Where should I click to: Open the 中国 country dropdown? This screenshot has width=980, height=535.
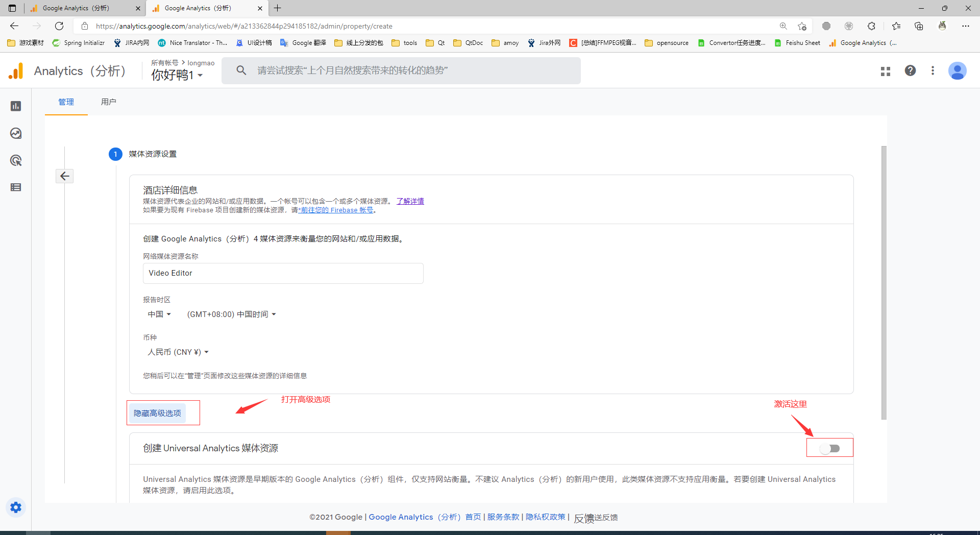tap(159, 314)
